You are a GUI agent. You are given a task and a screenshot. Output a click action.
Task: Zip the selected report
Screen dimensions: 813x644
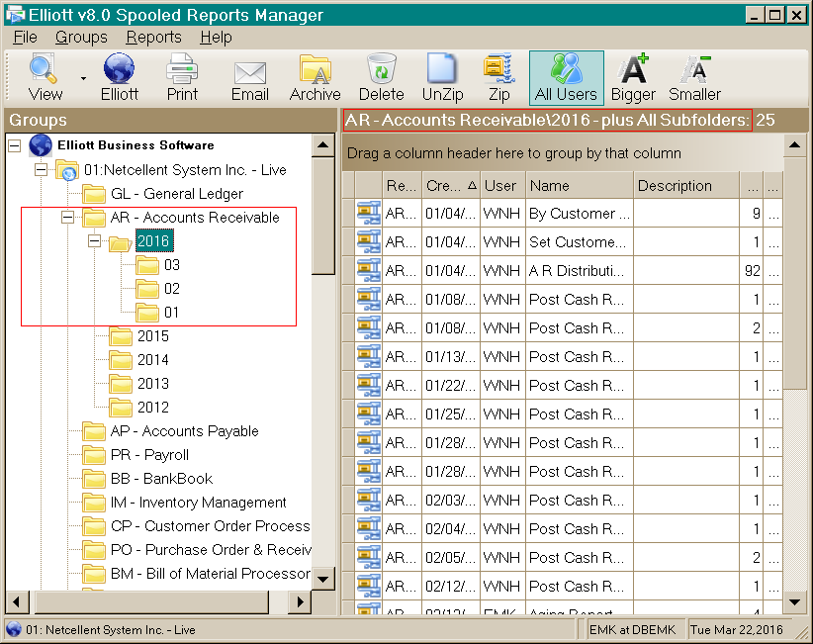(499, 78)
